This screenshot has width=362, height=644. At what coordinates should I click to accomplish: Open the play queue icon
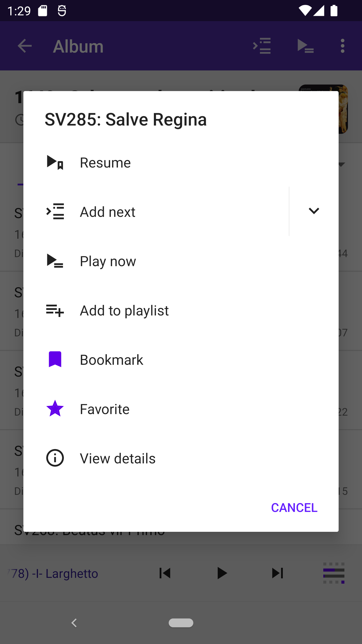[334, 573]
